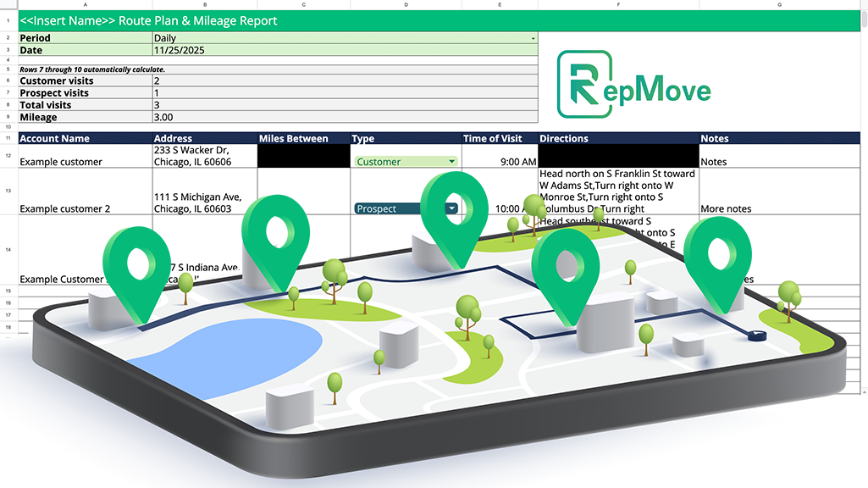868x488 pixels.
Task: Click column header B
Action: pos(204,4)
